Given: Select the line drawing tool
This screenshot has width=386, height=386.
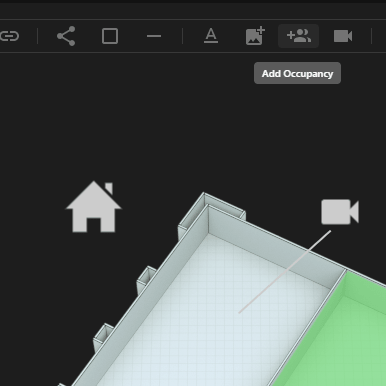Looking at the screenshot, I should pos(154,36).
